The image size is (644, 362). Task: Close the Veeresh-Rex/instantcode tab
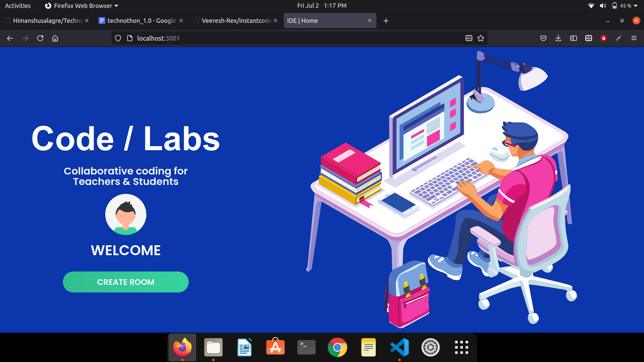[275, 21]
